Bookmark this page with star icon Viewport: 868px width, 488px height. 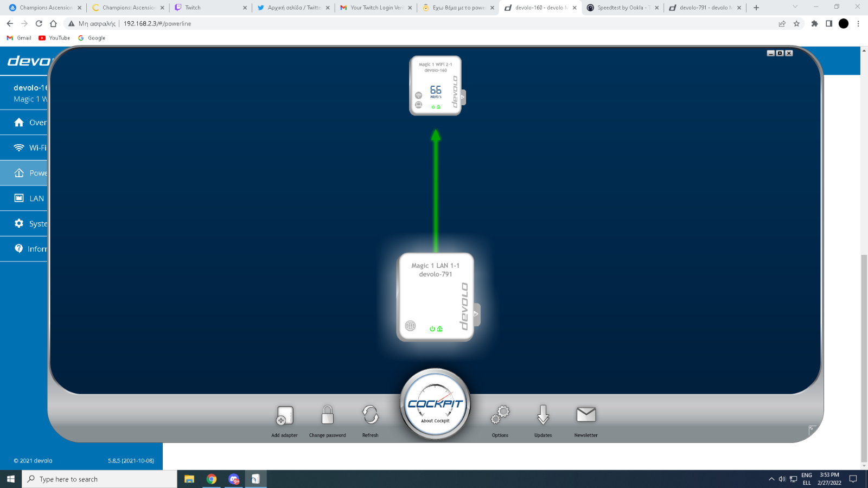796,23
